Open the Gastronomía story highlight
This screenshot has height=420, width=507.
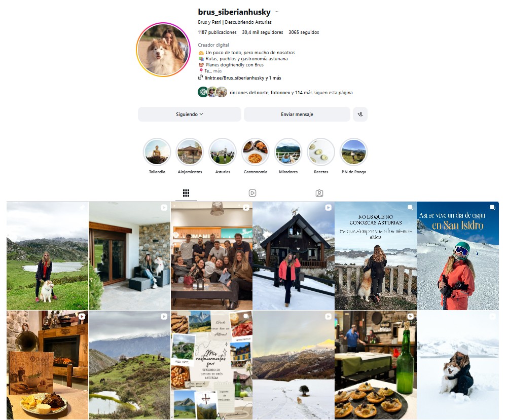256,152
